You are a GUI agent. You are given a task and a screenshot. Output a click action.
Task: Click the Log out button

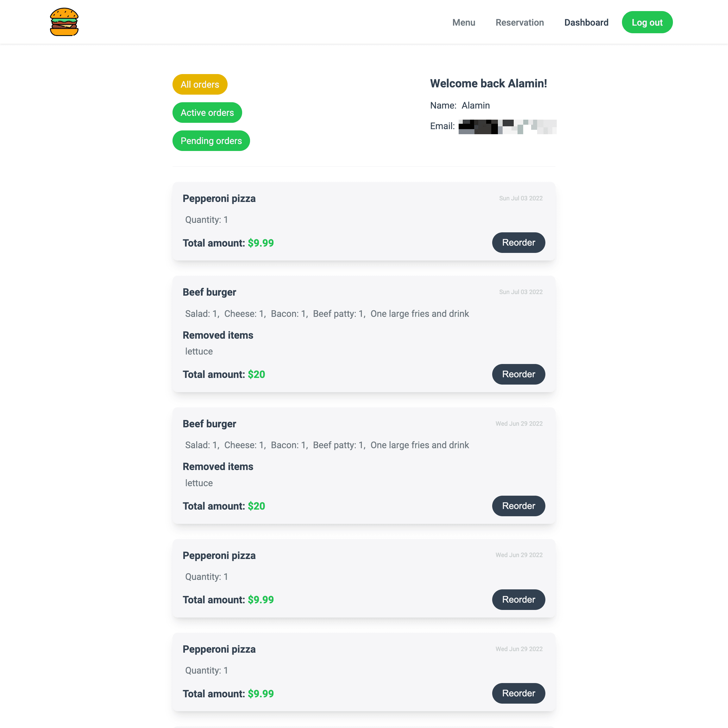tap(646, 22)
